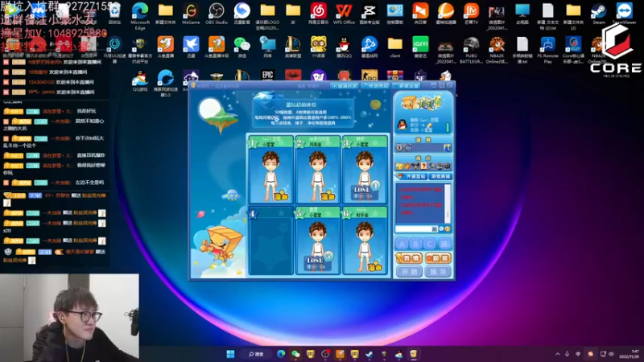Click the magnifier item icon in game panel
Screen dimensions: 644x362
point(431,167)
